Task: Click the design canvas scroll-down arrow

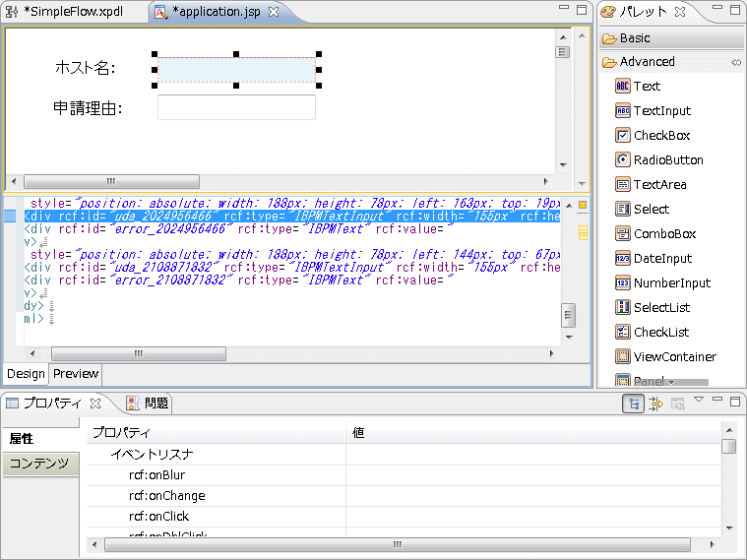Action: pos(563,165)
